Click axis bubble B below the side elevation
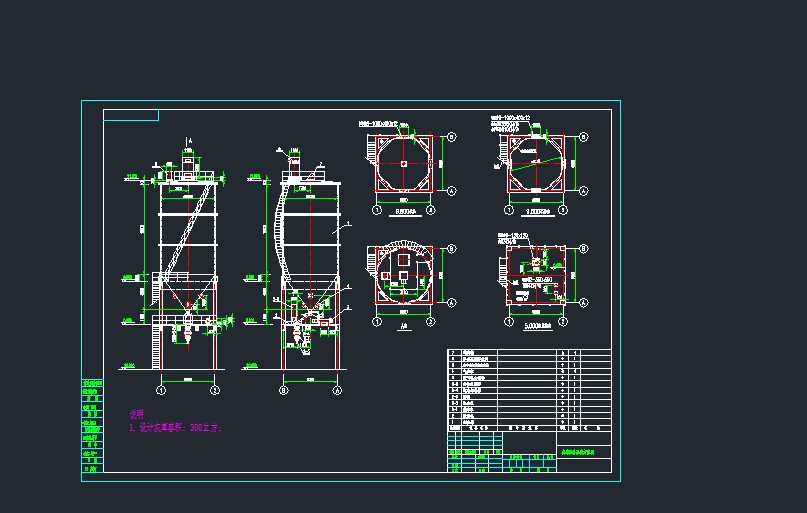 [284, 391]
